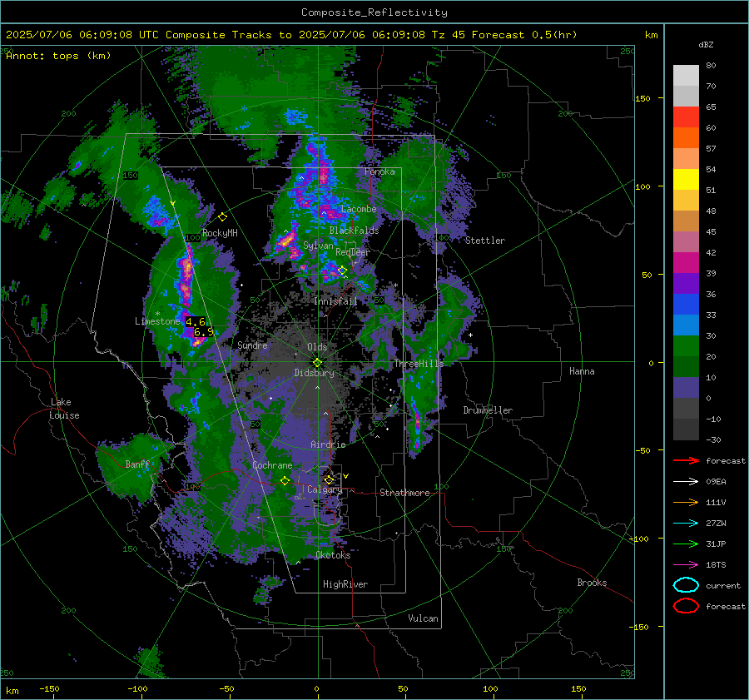
Task: Select the Stettler city label
Action: (x=485, y=241)
